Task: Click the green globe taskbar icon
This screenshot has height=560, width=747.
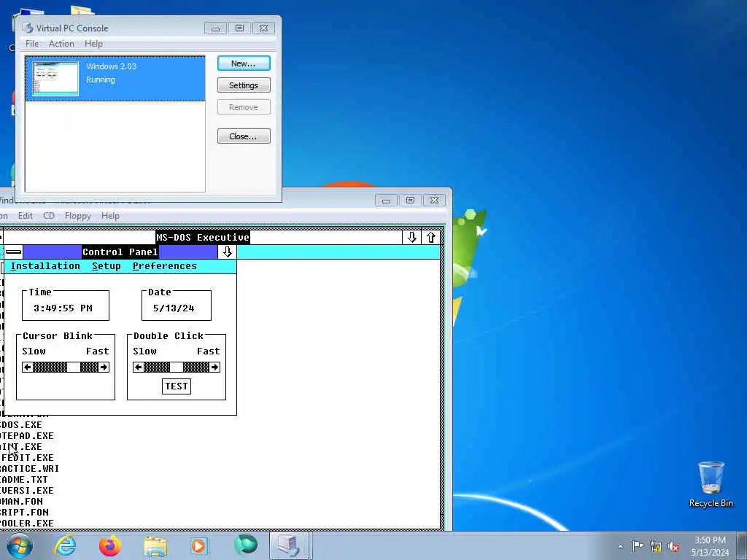Action: 246,545
